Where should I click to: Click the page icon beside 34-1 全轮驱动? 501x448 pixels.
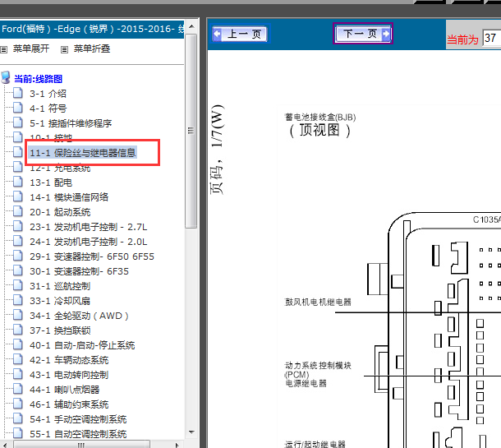(18, 314)
